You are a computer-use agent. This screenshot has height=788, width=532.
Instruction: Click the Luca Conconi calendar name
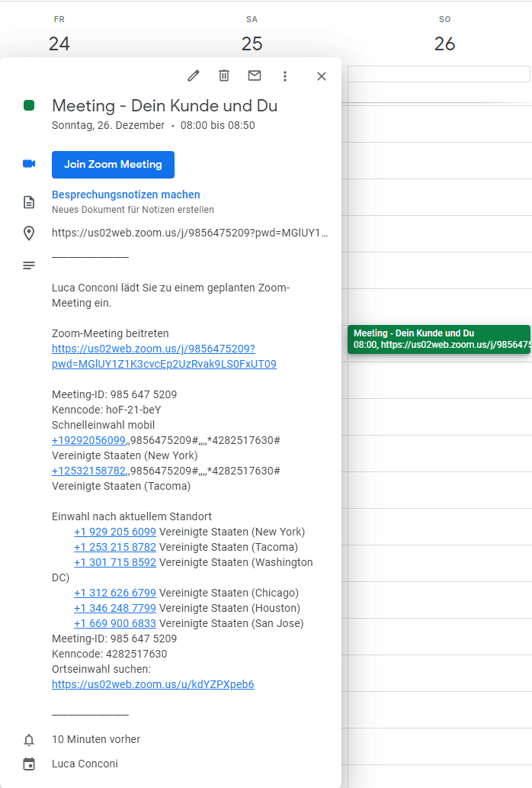[x=85, y=764]
